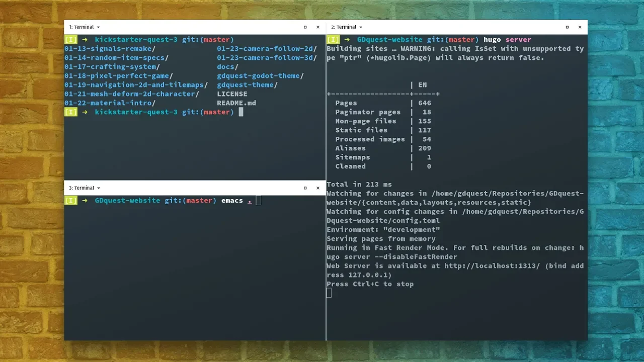Close terminal 2 window
This screenshot has width=644, height=362.
[580, 27]
